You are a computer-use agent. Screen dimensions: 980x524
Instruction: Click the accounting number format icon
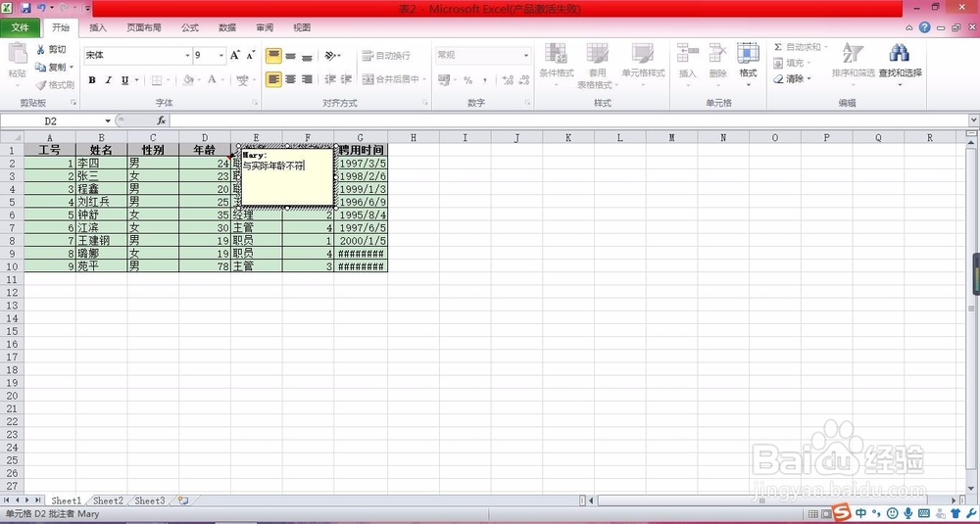(444, 80)
